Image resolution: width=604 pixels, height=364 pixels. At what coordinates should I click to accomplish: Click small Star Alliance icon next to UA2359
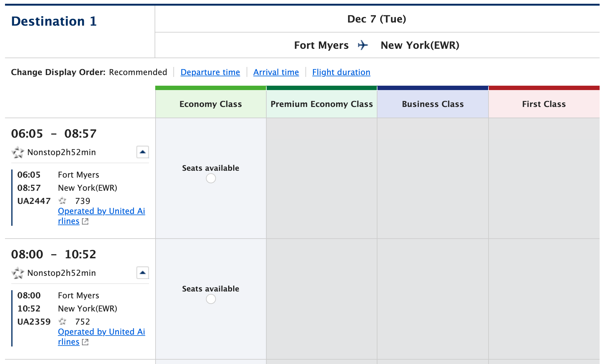pyautogui.click(x=63, y=321)
